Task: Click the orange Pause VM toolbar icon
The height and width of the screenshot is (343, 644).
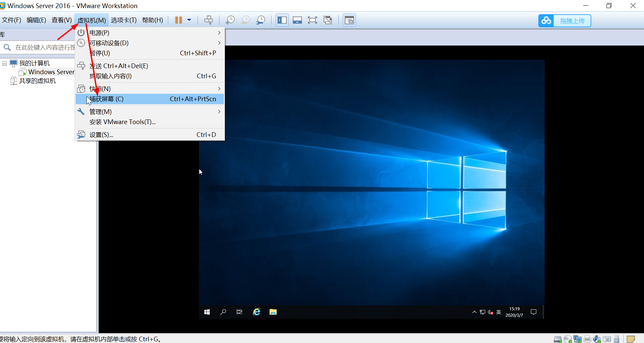Action: click(x=179, y=20)
